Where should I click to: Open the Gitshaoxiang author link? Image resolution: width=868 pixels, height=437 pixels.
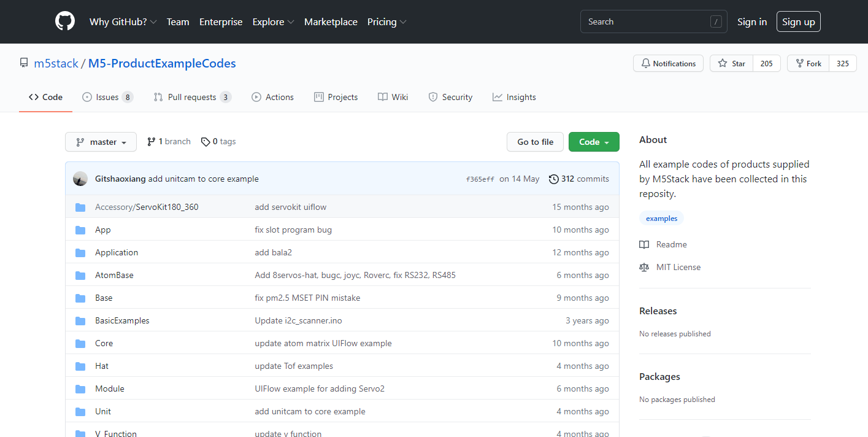click(x=120, y=179)
